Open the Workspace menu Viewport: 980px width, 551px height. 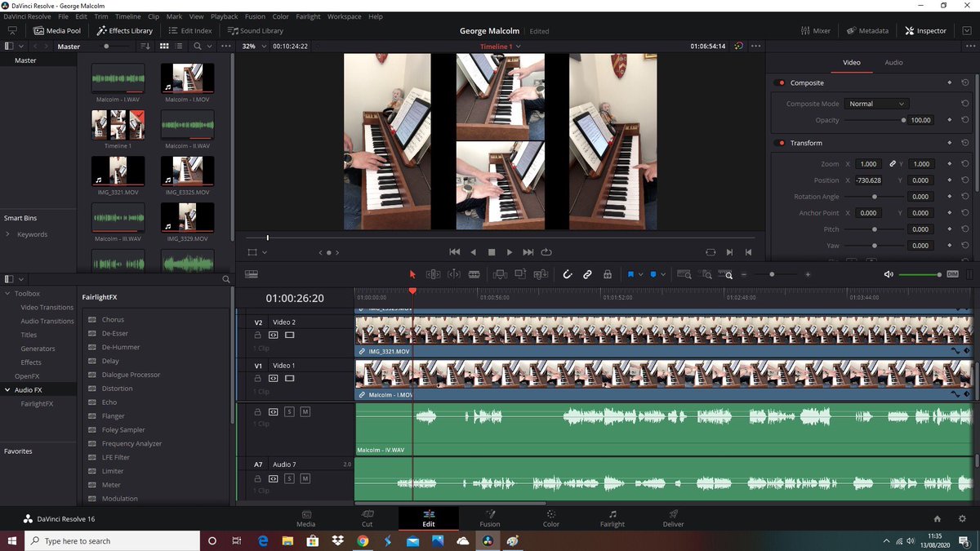344,16
